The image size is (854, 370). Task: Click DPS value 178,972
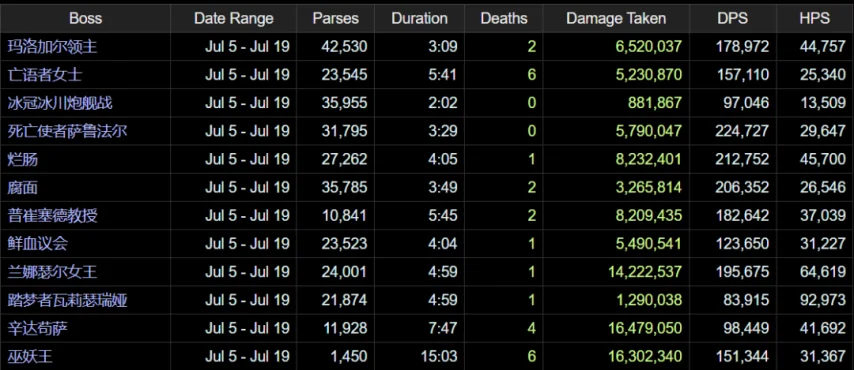click(742, 47)
